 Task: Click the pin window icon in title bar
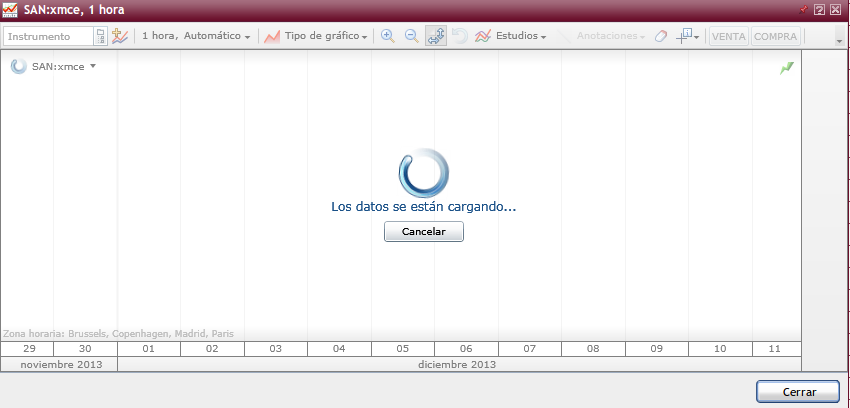pyautogui.click(x=803, y=9)
